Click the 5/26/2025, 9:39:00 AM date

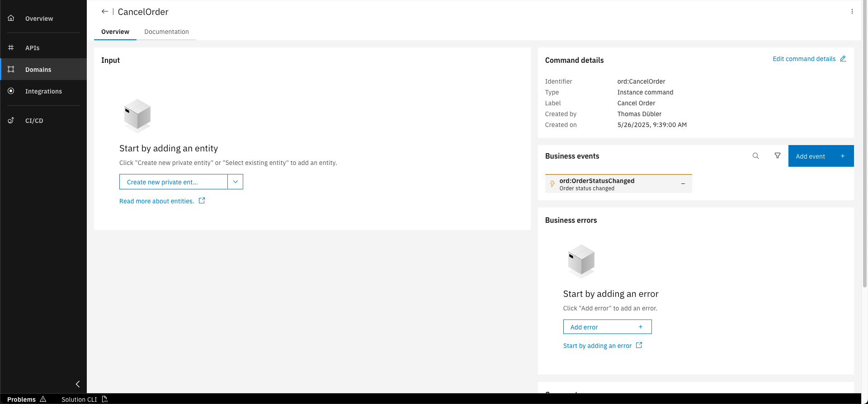coord(652,125)
